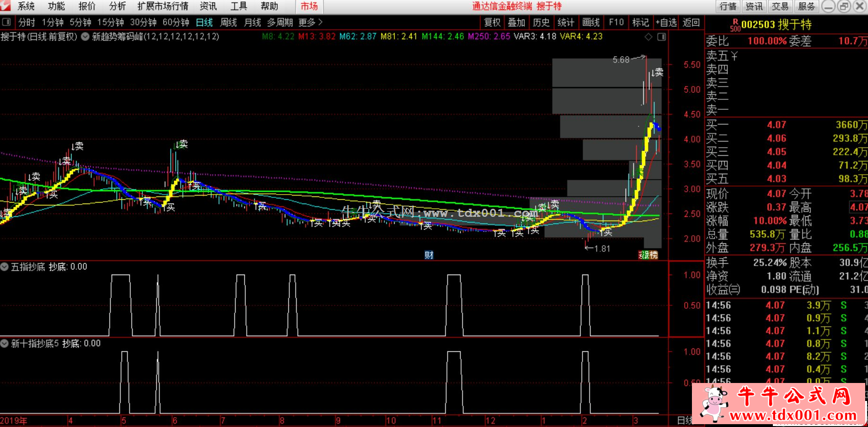Click the 总量 value 535.8万
868x427 pixels.
767,234
